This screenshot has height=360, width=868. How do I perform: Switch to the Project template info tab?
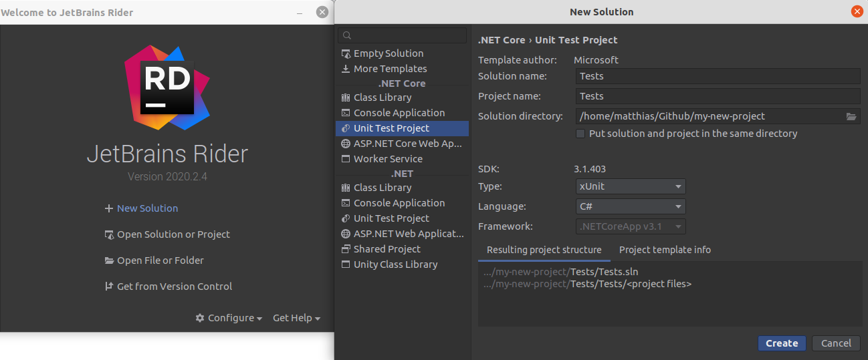tap(665, 250)
